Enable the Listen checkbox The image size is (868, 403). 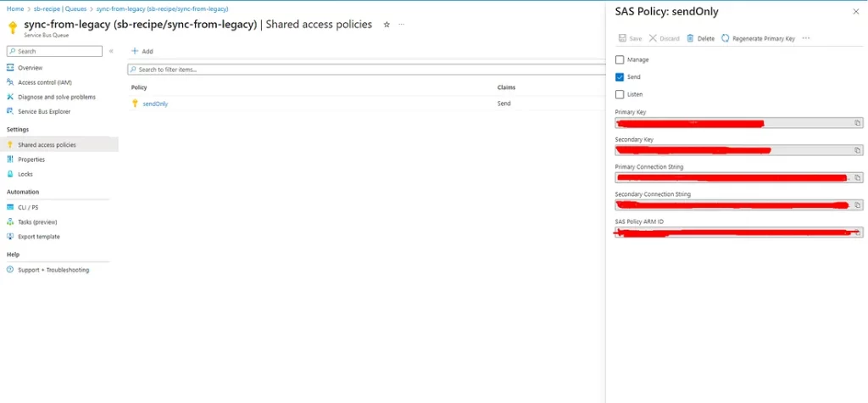point(620,94)
